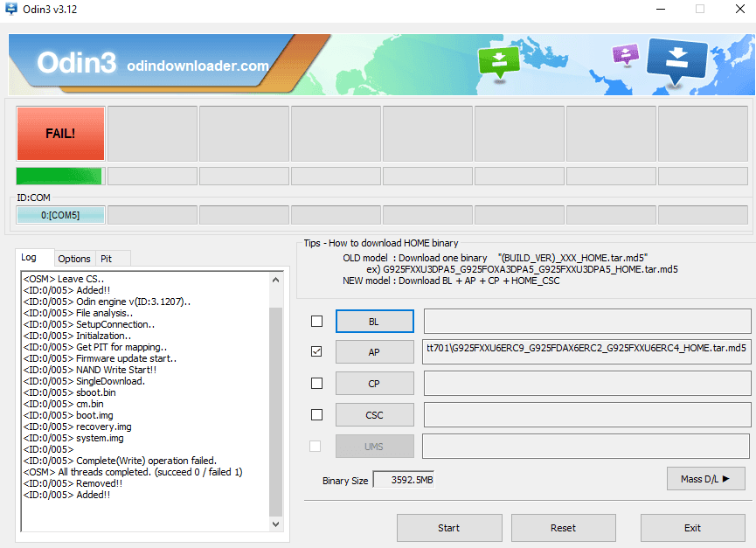Image resolution: width=756 pixels, height=548 pixels.
Task: Click log line 'sboot.bin'
Action: click(x=70, y=392)
